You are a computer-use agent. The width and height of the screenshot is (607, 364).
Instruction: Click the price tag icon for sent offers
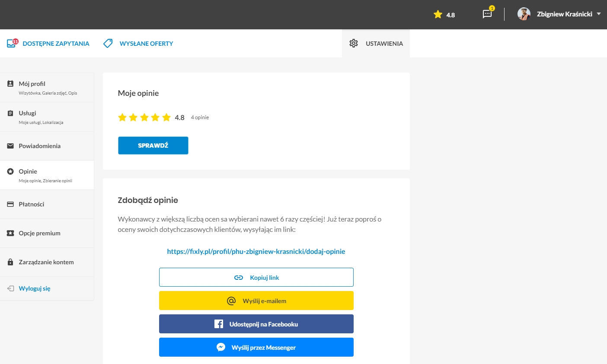pos(108,43)
